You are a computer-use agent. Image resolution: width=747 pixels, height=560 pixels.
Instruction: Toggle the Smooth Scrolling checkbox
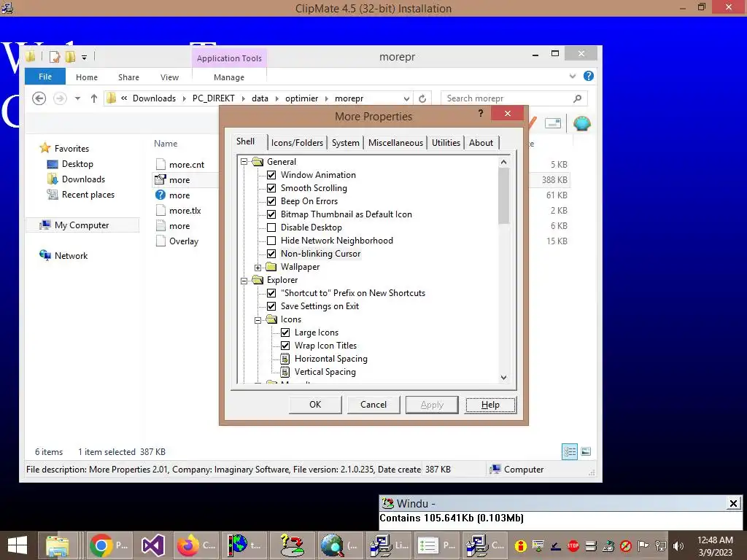(271, 188)
